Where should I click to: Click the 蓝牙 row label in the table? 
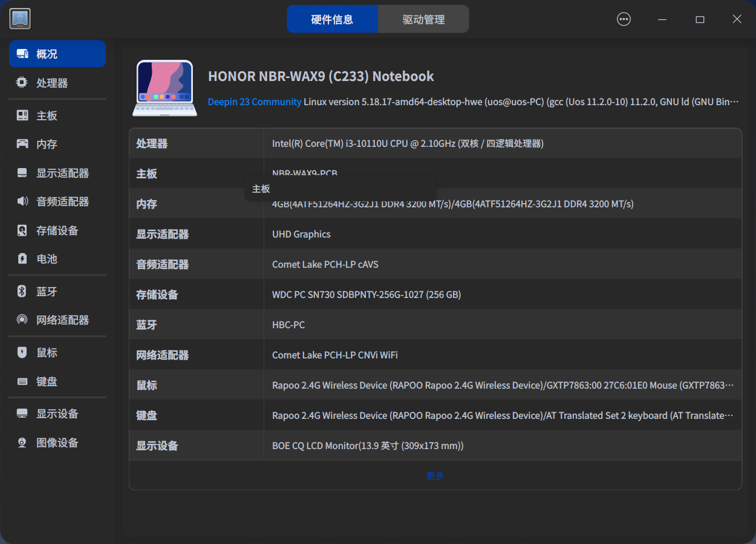[x=146, y=325]
